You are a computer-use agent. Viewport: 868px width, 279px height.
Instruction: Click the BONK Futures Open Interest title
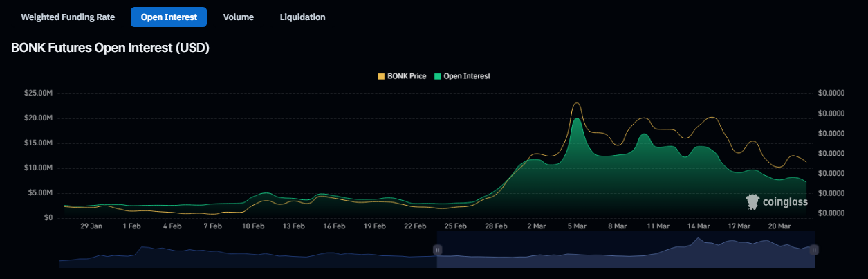(110, 48)
